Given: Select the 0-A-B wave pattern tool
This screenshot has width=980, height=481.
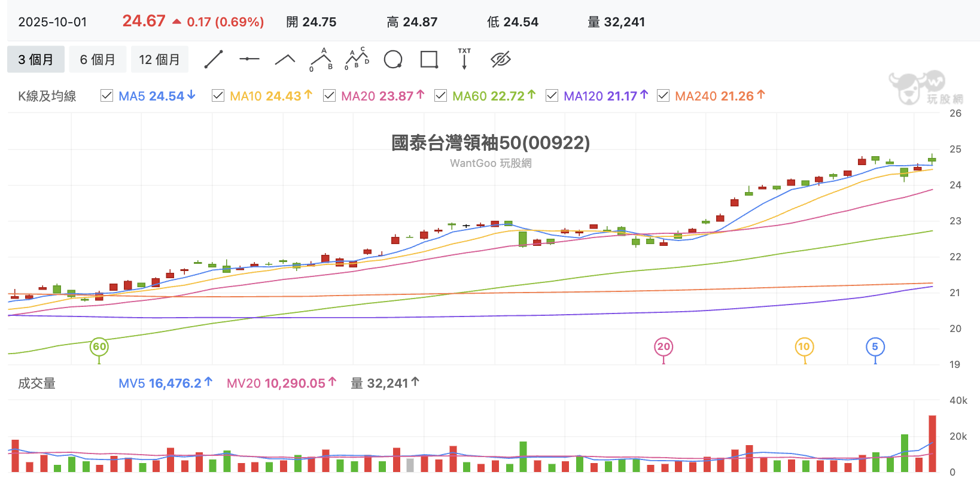Looking at the screenshot, I should pos(321,59).
